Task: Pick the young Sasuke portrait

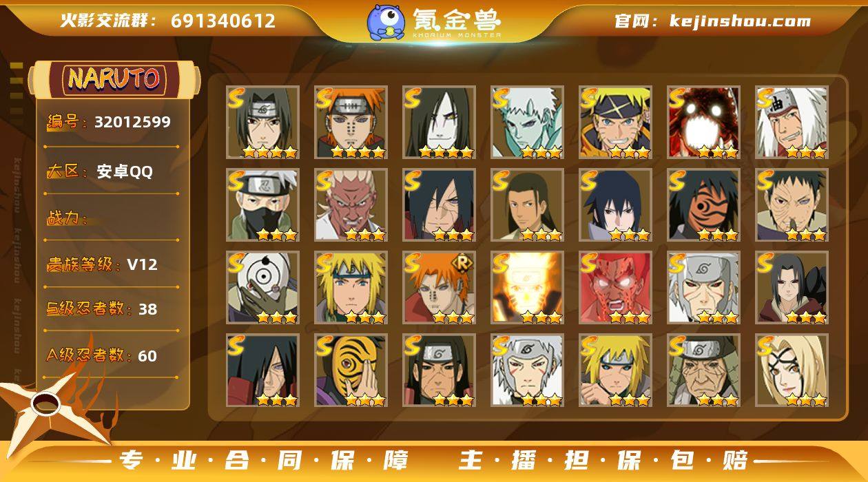Action: coord(615,205)
